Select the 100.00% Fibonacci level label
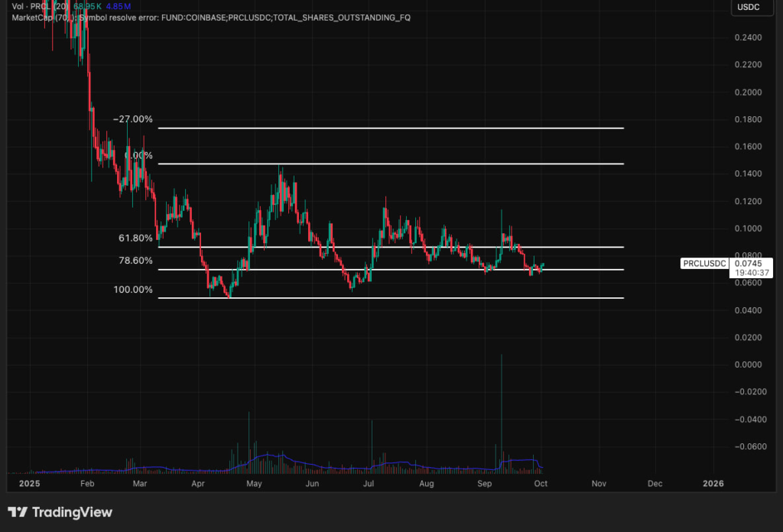This screenshot has width=783, height=532. pos(133,290)
